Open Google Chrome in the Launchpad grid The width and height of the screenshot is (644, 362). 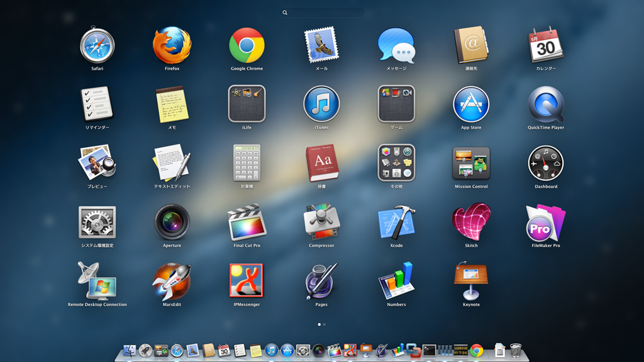[x=247, y=45]
